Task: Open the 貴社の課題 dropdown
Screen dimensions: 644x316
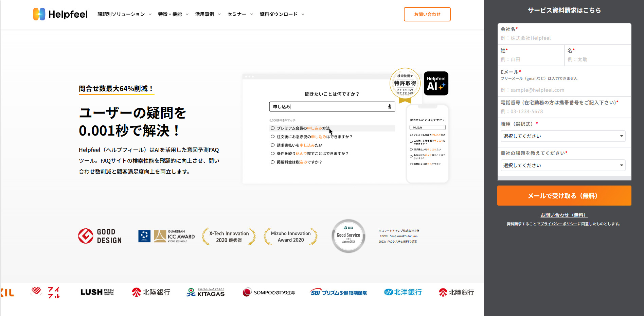Action: tap(563, 165)
